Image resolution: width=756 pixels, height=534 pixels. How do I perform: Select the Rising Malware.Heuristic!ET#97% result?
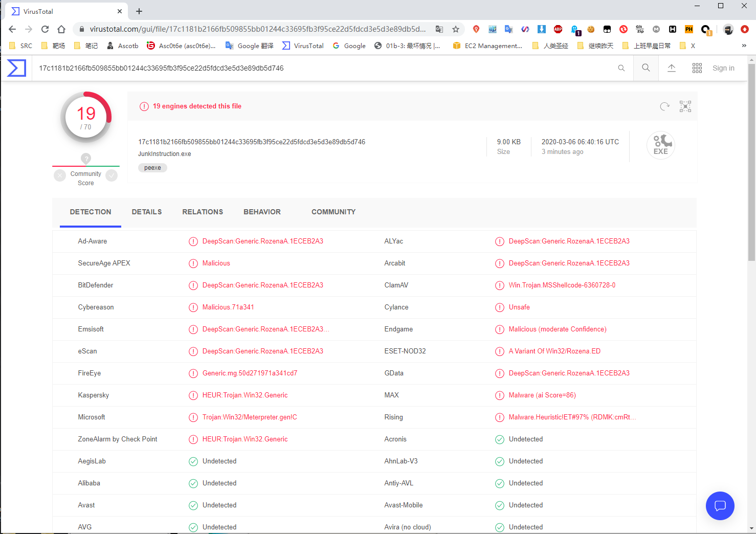572,417
